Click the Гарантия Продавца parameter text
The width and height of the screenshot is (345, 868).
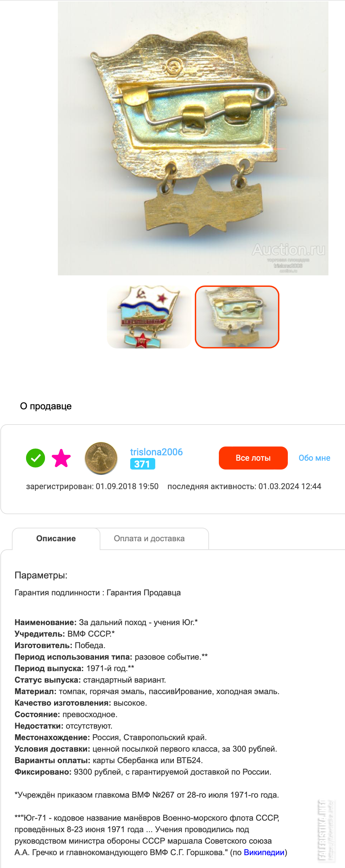pyautogui.click(x=144, y=593)
